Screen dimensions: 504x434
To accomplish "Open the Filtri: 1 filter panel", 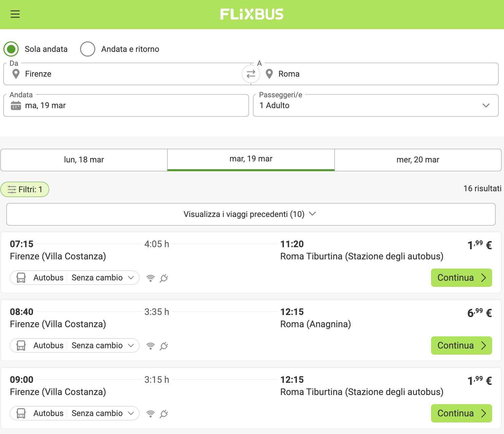I will click(25, 190).
